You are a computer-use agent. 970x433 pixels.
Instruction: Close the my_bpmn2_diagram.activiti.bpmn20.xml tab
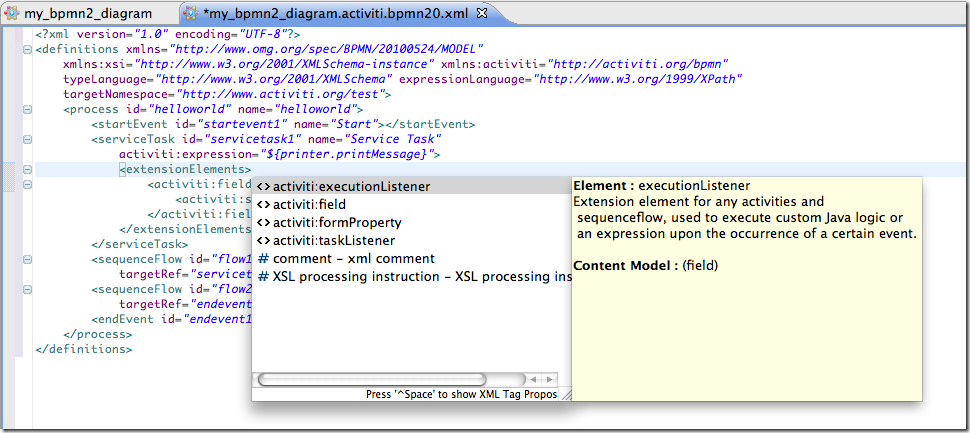tap(484, 12)
